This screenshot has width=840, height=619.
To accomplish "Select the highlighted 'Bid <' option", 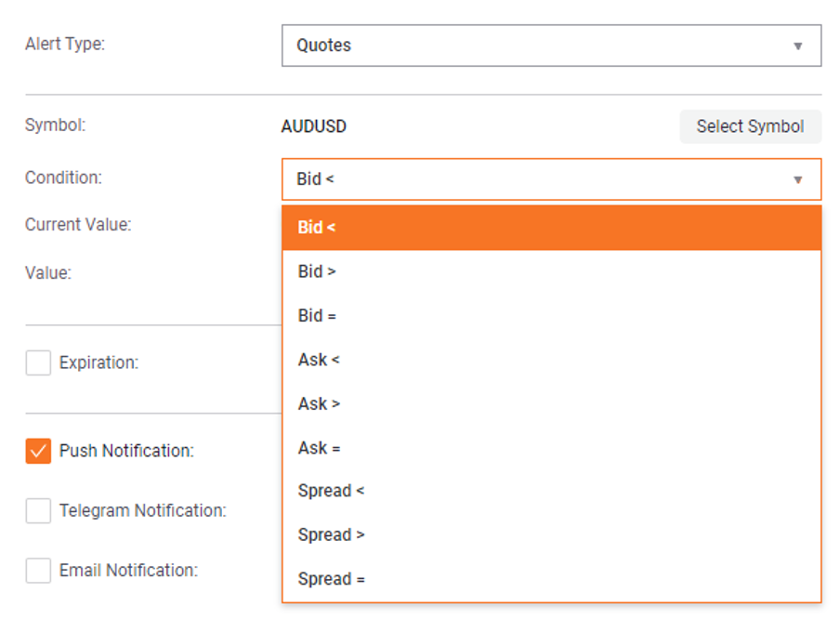I will (552, 228).
